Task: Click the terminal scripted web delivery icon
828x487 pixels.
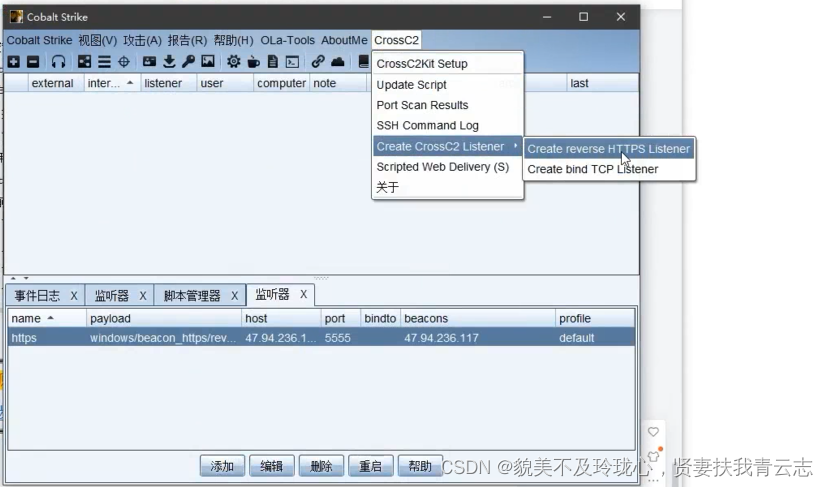Action: [292, 62]
